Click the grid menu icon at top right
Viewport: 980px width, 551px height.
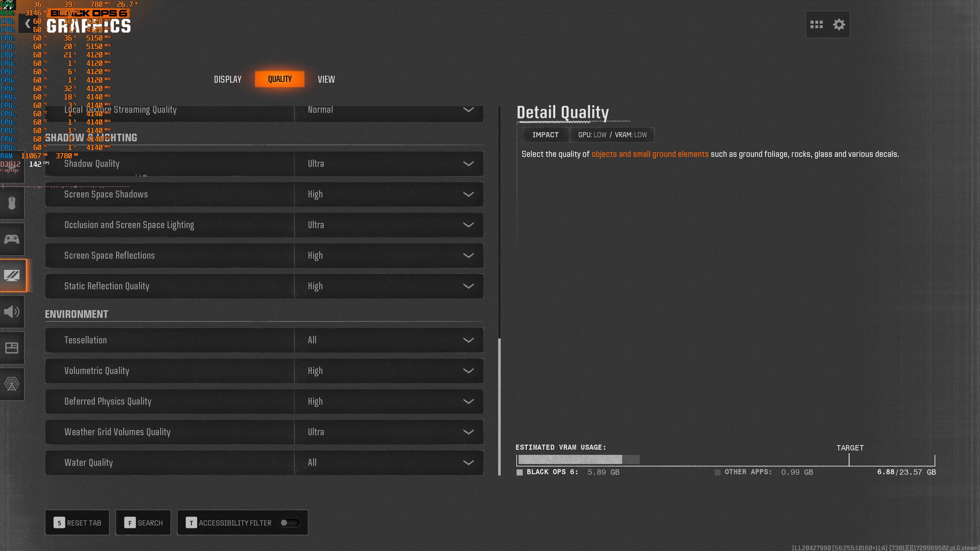816,25
